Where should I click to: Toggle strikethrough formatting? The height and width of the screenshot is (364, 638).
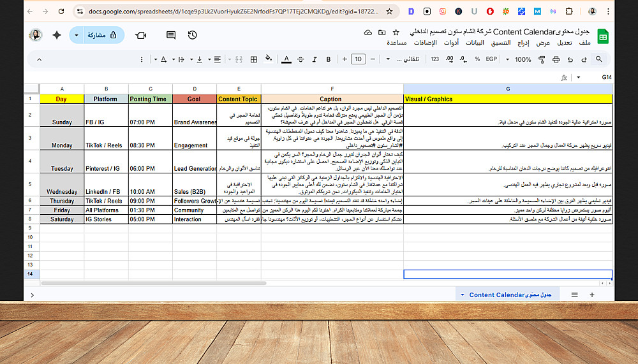[x=300, y=59]
